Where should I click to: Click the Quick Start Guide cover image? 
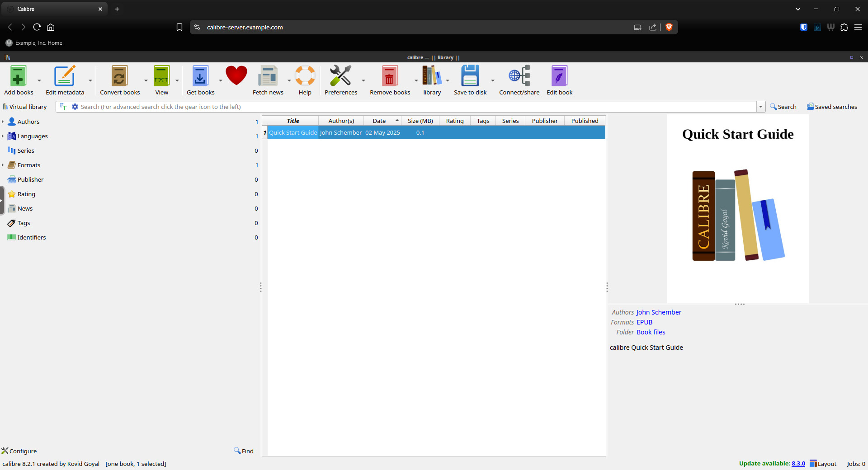(x=738, y=209)
